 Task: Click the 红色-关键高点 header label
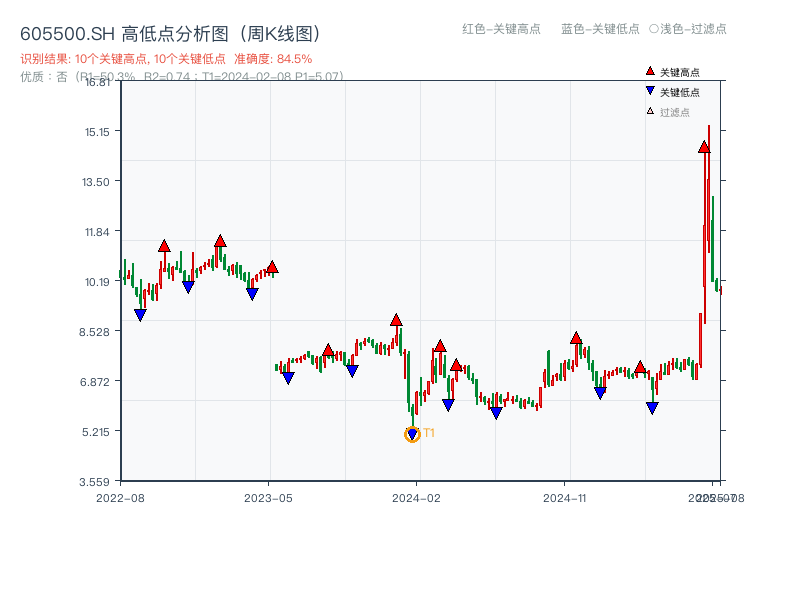click(501, 29)
